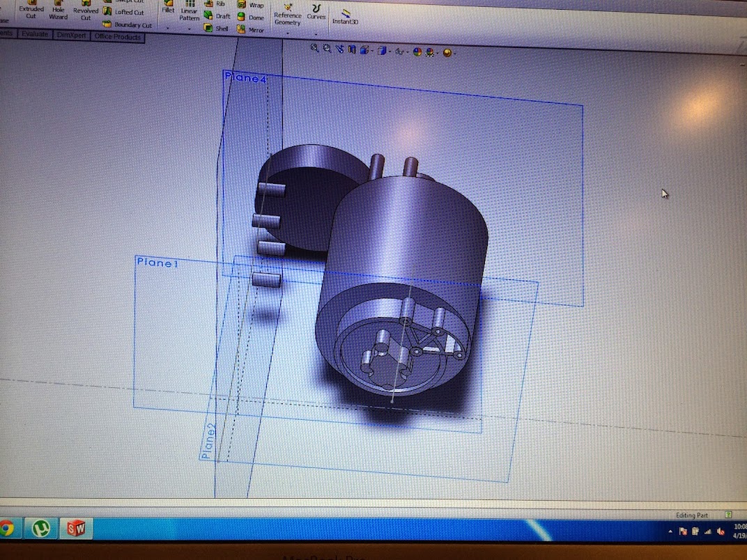
Task: Click the network signal tray icon
Action: [x=707, y=531]
